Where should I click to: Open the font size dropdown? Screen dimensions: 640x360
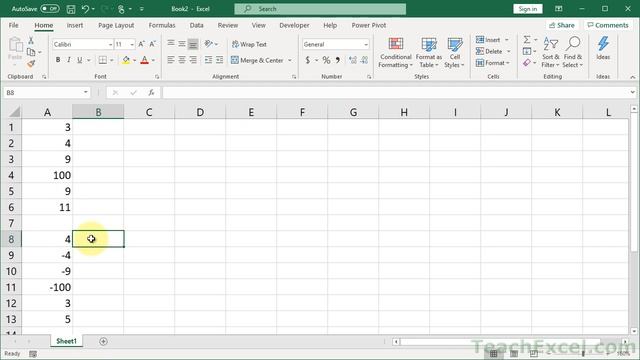tap(132, 44)
